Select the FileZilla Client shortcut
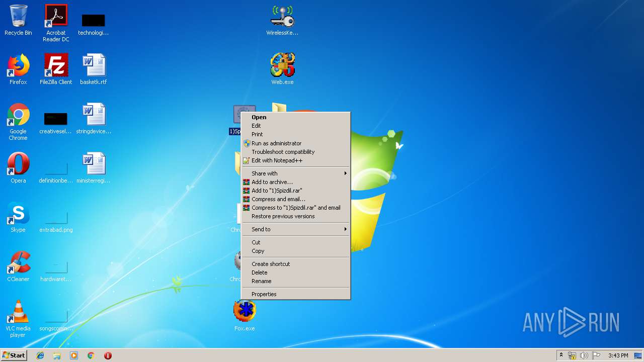The image size is (644, 362). tap(56, 69)
